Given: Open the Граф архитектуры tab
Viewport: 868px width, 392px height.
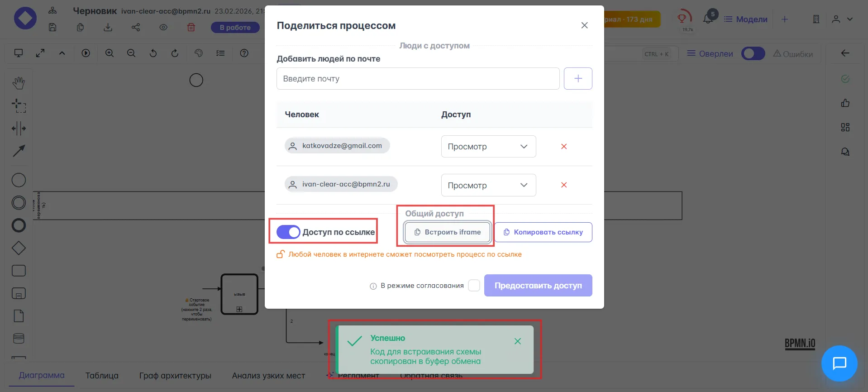Looking at the screenshot, I should pyautogui.click(x=175, y=375).
